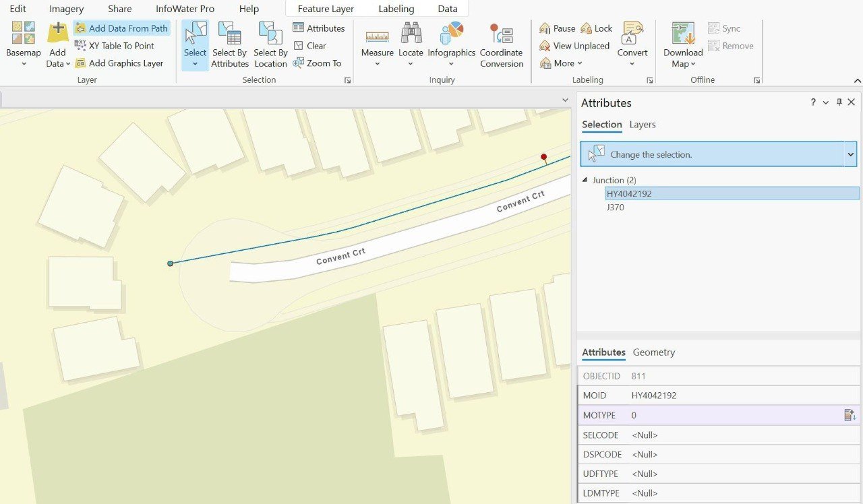This screenshot has height=504, width=863.
Task: Click Add Graphics Layer
Action: coord(119,63)
